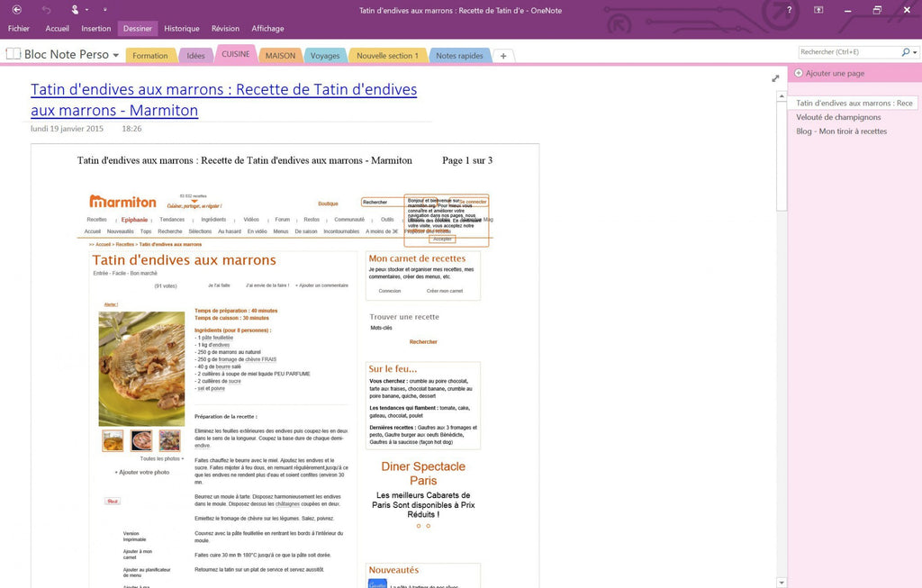
Task: Select the Dessiner ribbon tab
Action: tap(138, 28)
